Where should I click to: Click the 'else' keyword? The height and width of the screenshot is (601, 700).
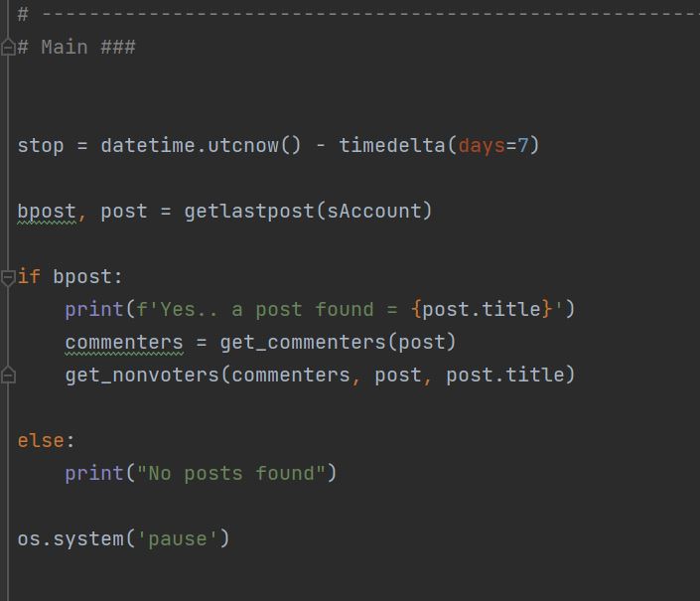(41, 441)
